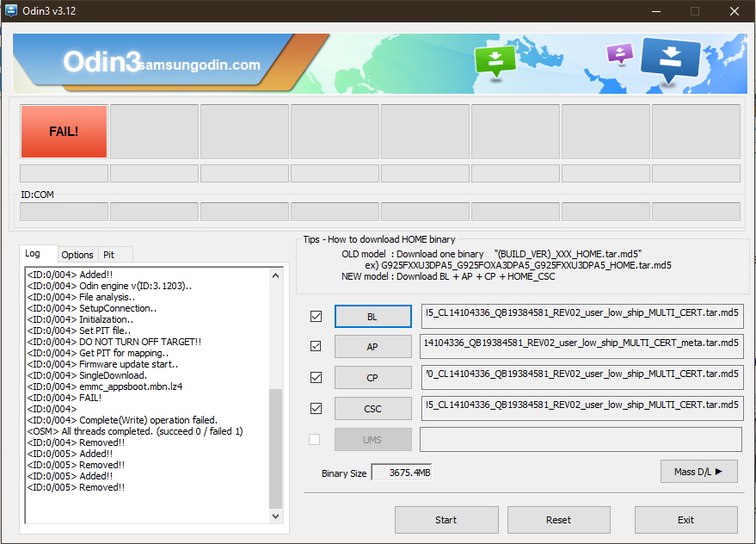Click the purple download speech-bubble icon
Screen dimensions: 756x544
(619, 54)
